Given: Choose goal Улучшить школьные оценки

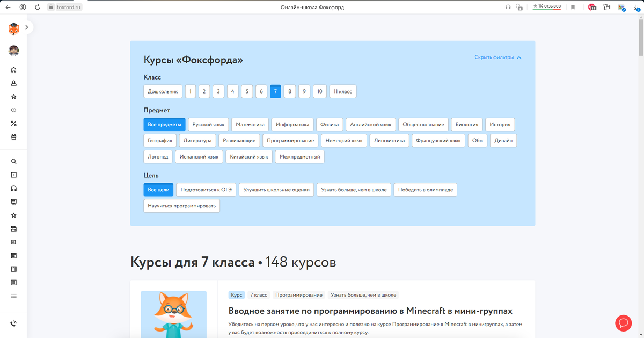Looking at the screenshot, I should pyautogui.click(x=276, y=190).
